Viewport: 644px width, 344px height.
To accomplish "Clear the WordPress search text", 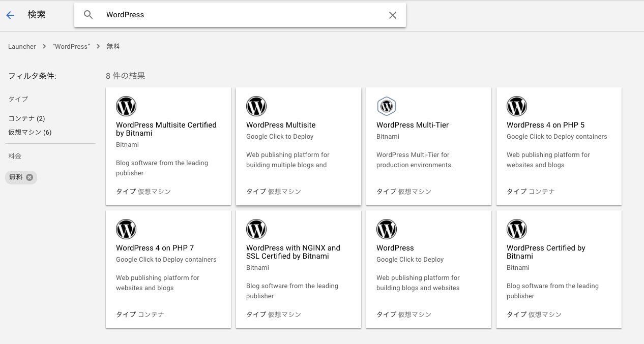I will [x=393, y=15].
